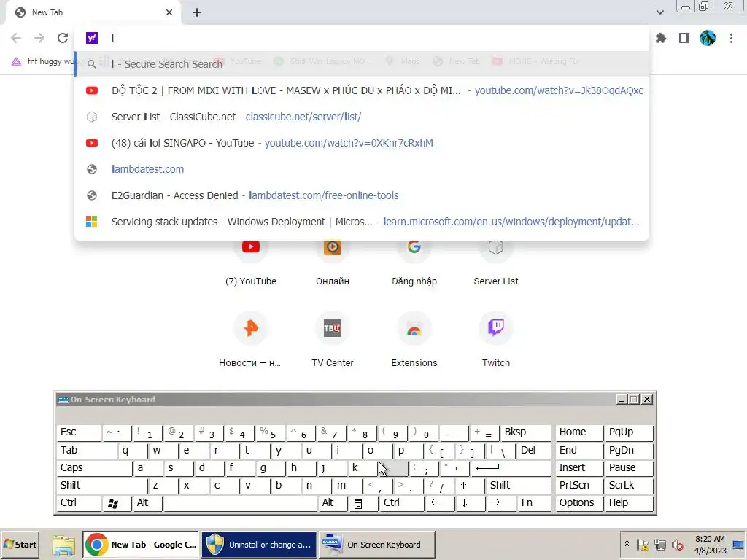The height and width of the screenshot is (560, 747).
Task: Show hidden system tray icons
Action: coord(627,544)
